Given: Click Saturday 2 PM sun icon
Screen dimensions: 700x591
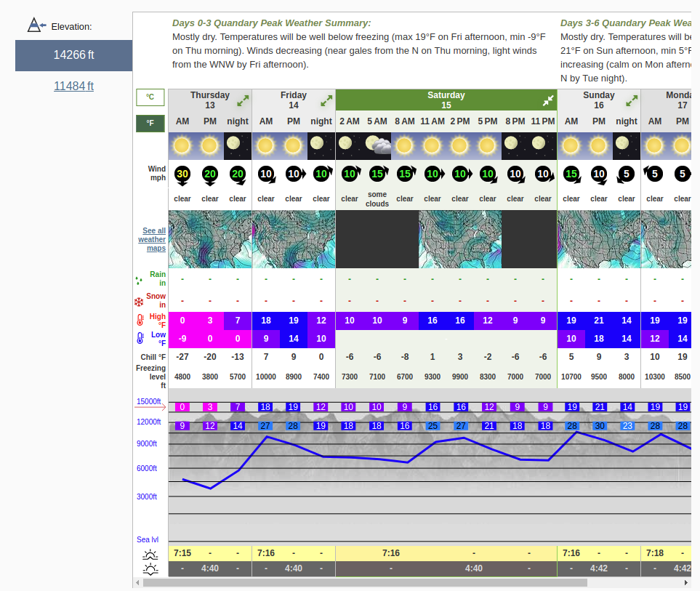Looking at the screenshot, I should 460,145.
